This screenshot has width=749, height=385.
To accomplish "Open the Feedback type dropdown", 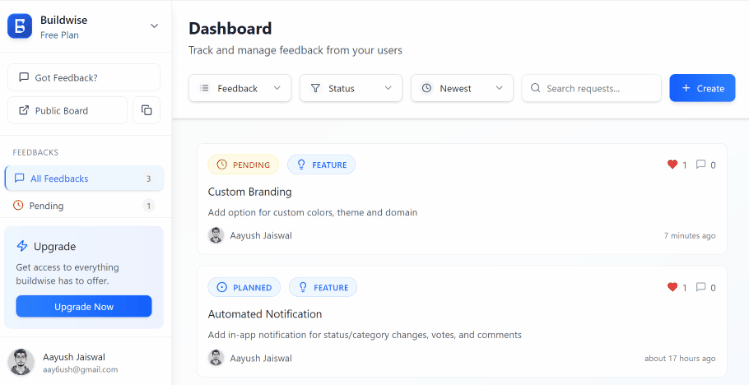I will pos(240,88).
